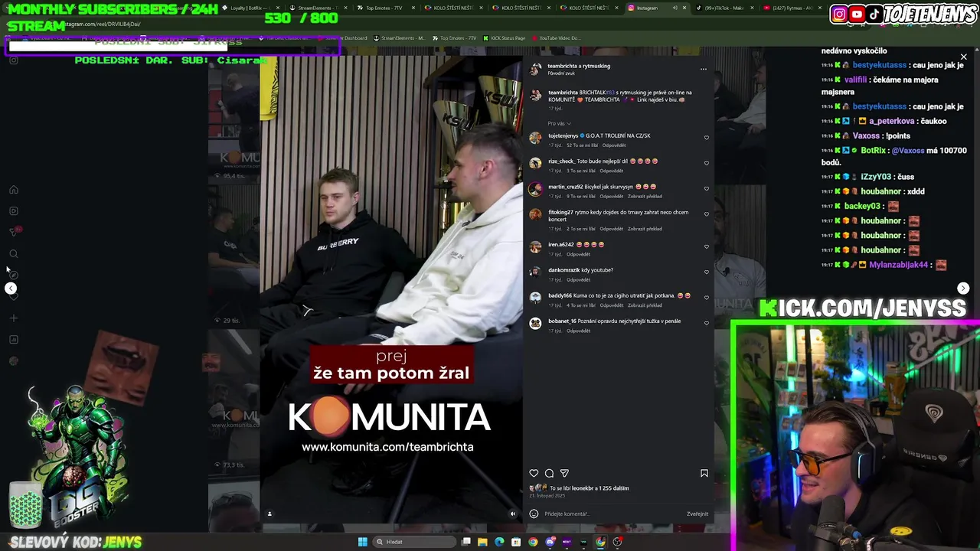980x551 pixels.
Task: Open the tojetenjenys commenter avatar
Action: (x=535, y=139)
